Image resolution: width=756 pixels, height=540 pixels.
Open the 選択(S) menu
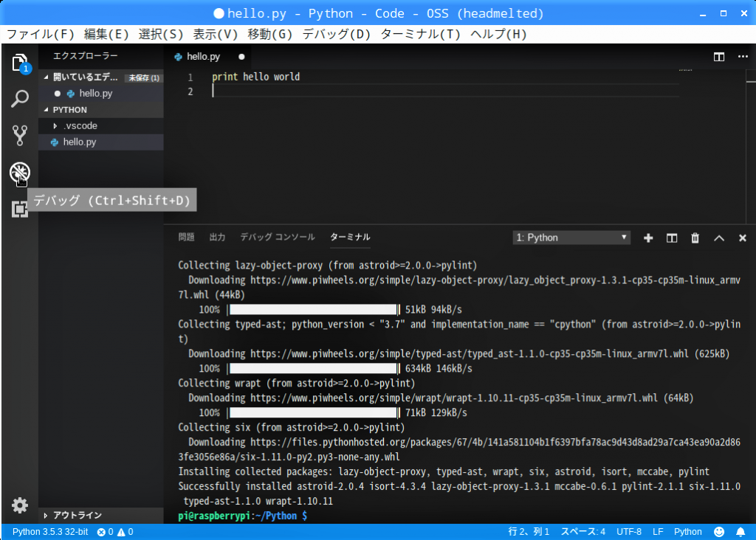tap(161, 34)
